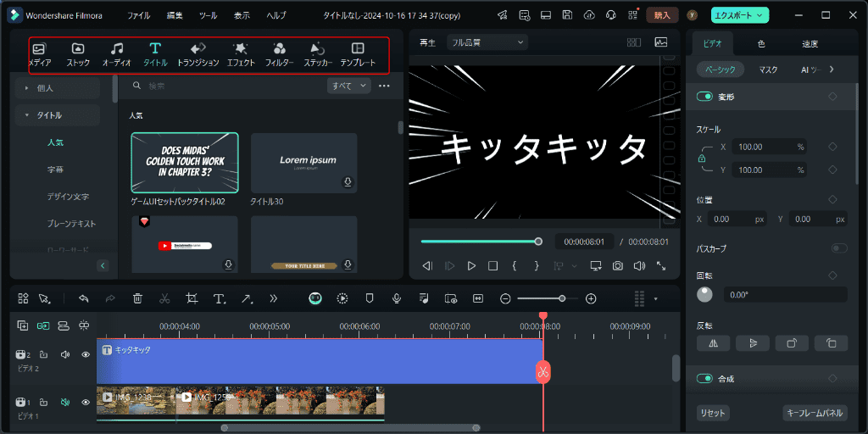This screenshot has height=434, width=868.
Task: Adjust the timeline zoom slider
Action: pyautogui.click(x=548, y=299)
